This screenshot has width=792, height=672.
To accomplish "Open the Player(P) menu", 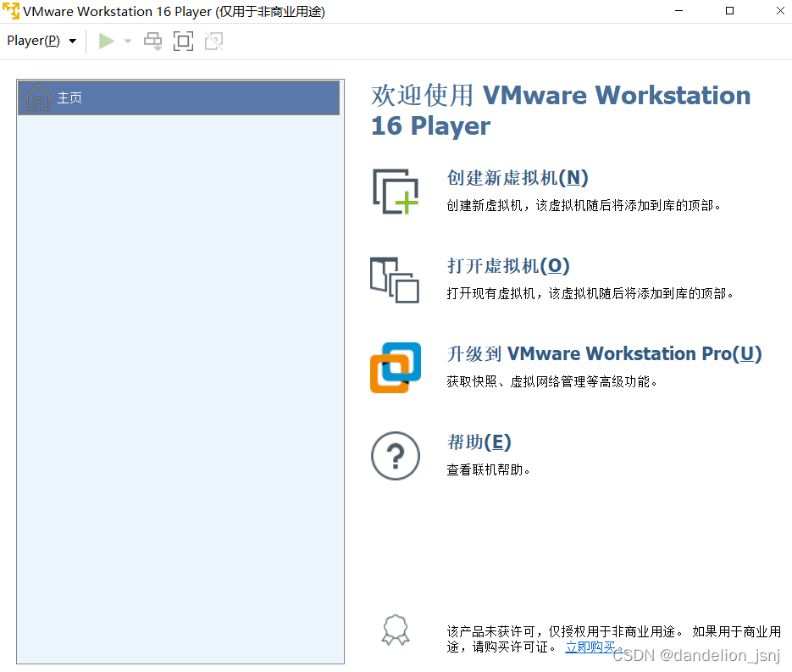I will point(42,41).
